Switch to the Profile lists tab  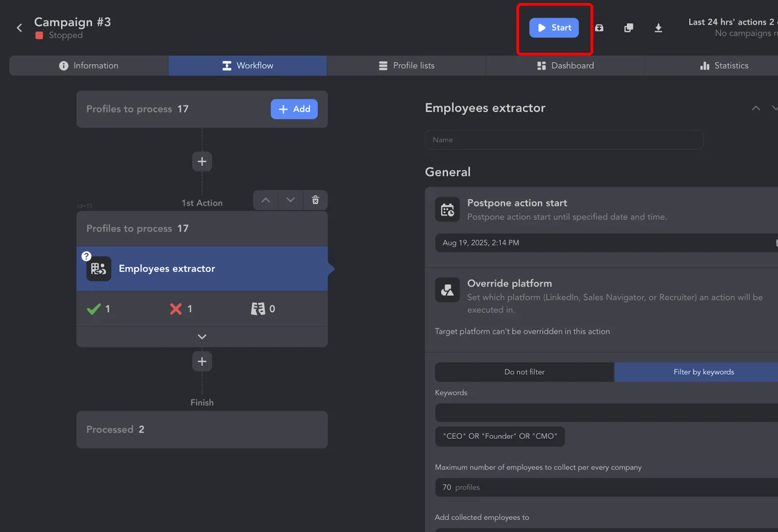(407, 66)
